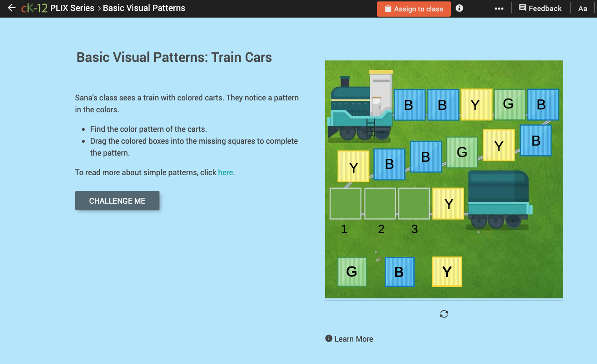Click empty pattern square number 1
Viewport: 597px width, 364px height.
tap(345, 203)
